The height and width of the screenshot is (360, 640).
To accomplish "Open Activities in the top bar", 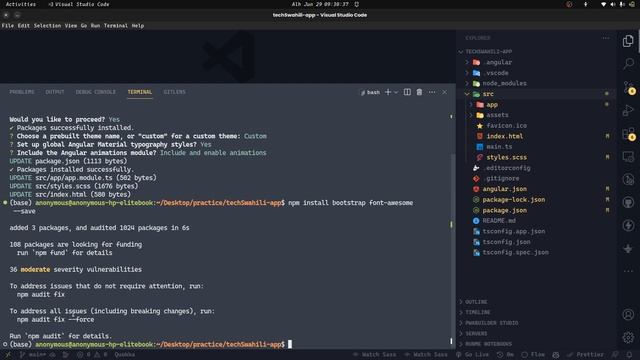I will click(20, 4).
